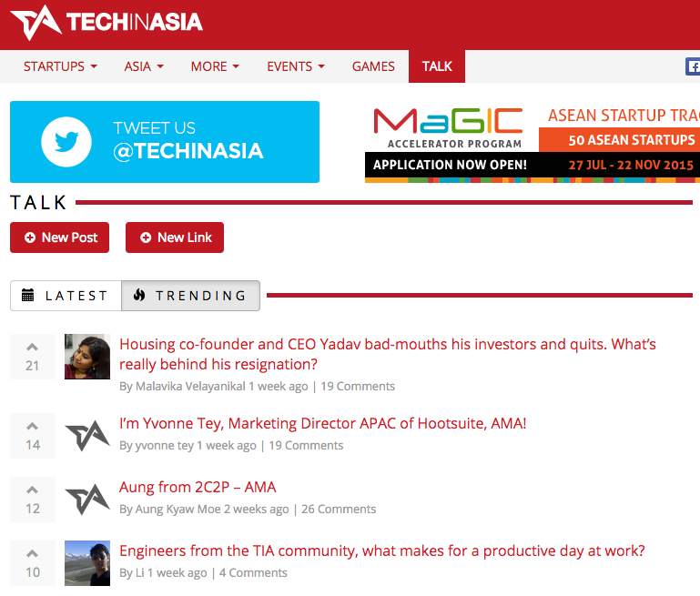Screen dimensions: 700x596
Task: Submit a New Link
Action: 175,237
